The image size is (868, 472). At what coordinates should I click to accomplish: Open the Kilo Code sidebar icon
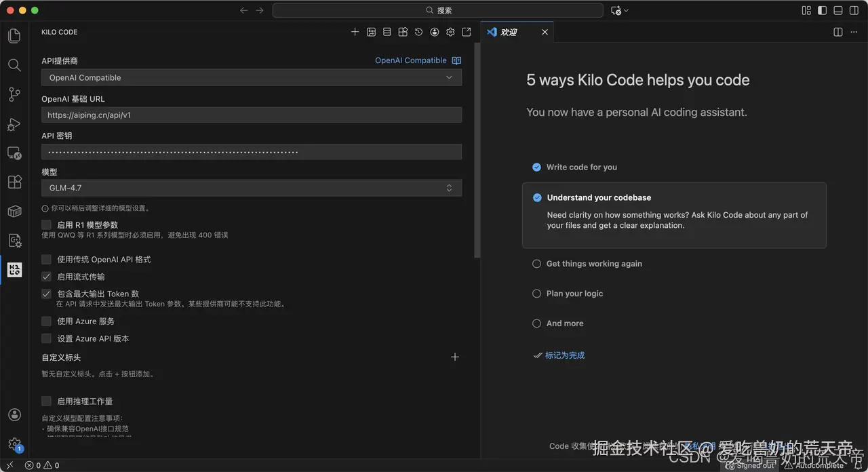(x=14, y=270)
